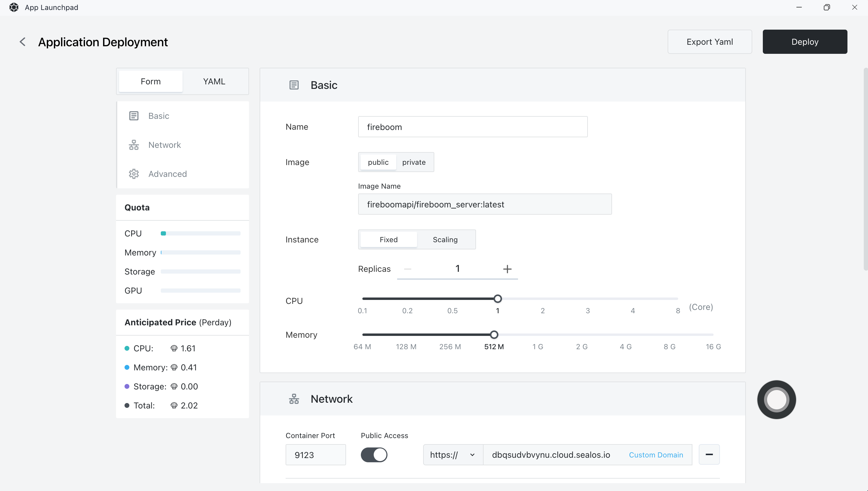Click the minus icon to decrease replicas

pyautogui.click(x=407, y=269)
